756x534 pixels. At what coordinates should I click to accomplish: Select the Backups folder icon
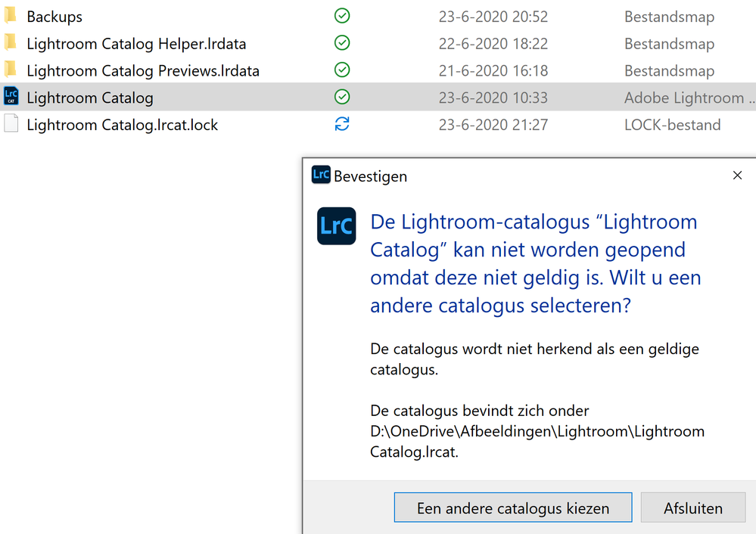(x=11, y=15)
